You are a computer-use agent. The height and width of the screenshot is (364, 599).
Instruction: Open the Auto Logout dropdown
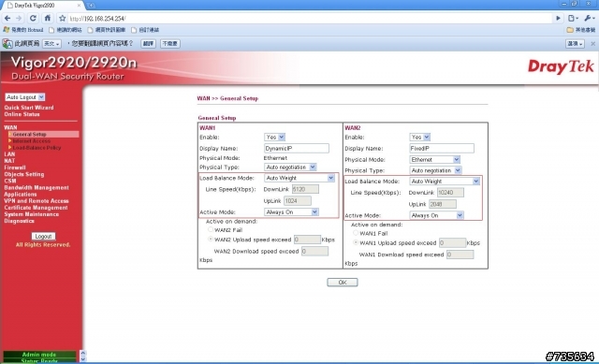point(25,97)
